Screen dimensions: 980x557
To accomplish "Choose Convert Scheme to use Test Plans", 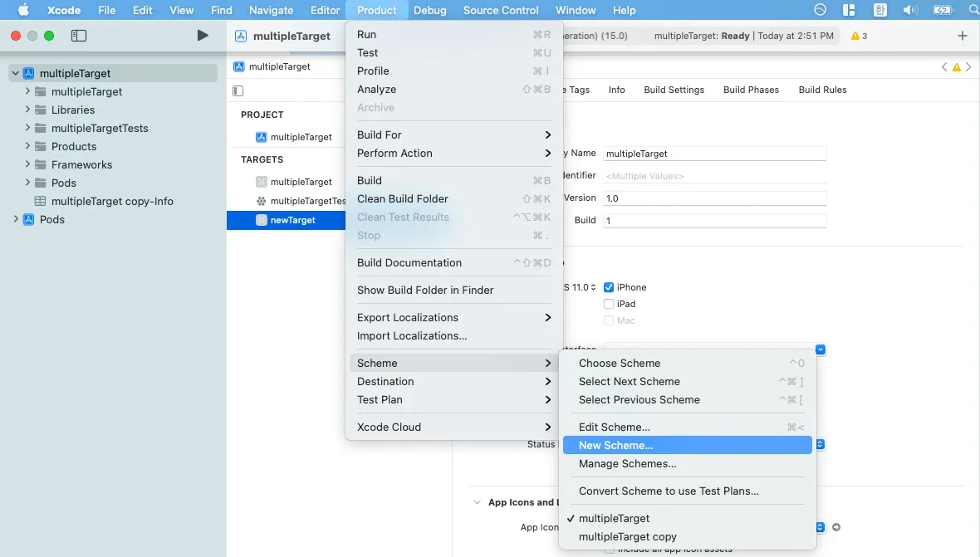I will click(686, 491).
